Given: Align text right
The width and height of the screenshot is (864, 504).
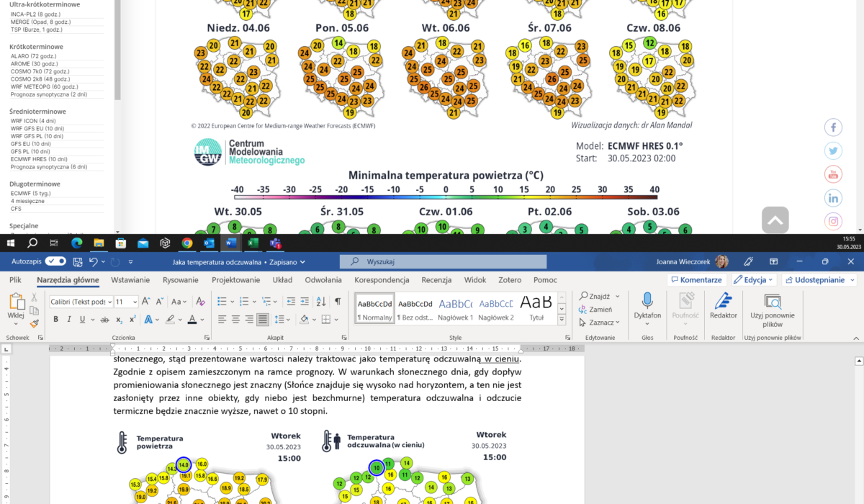Looking at the screenshot, I should tap(249, 320).
